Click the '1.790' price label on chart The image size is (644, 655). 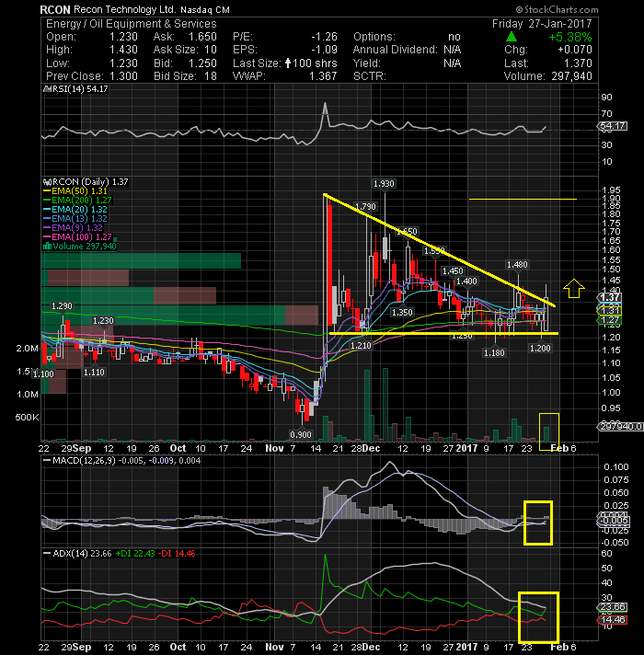click(365, 206)
